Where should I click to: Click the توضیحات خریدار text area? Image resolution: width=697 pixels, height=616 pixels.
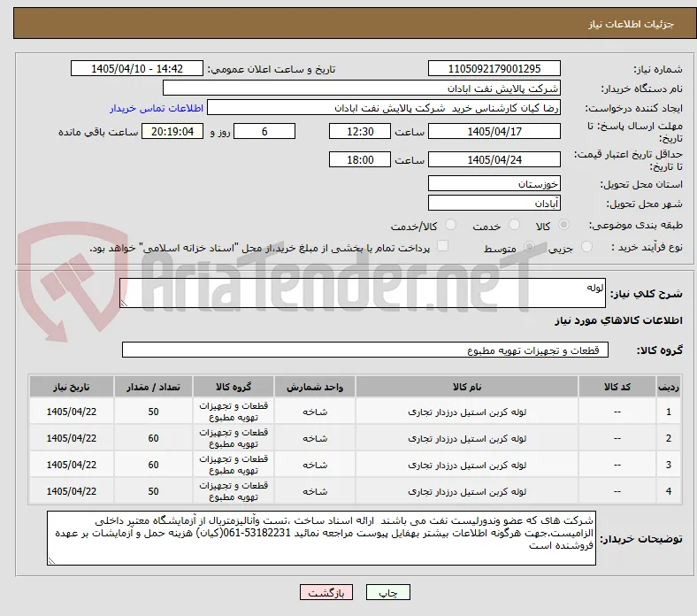pos(321,538)
